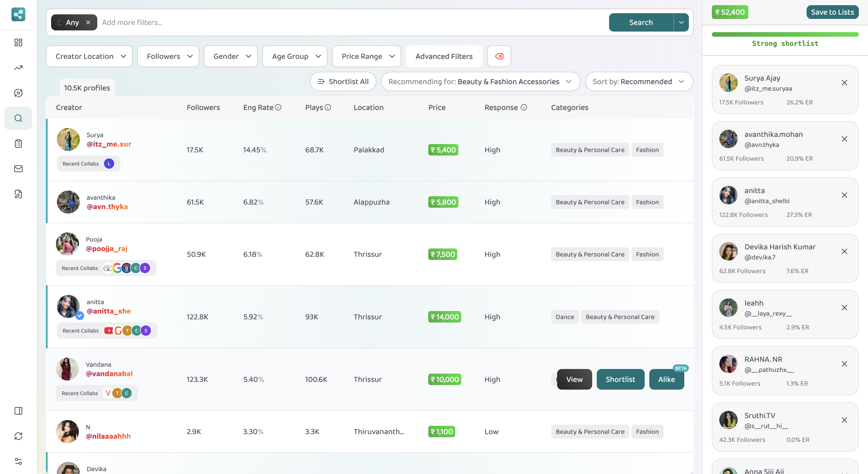The image size is (868, 474).
Task: Click the ₹ 14,000 price tag
Action: click(x=444, y=317)
